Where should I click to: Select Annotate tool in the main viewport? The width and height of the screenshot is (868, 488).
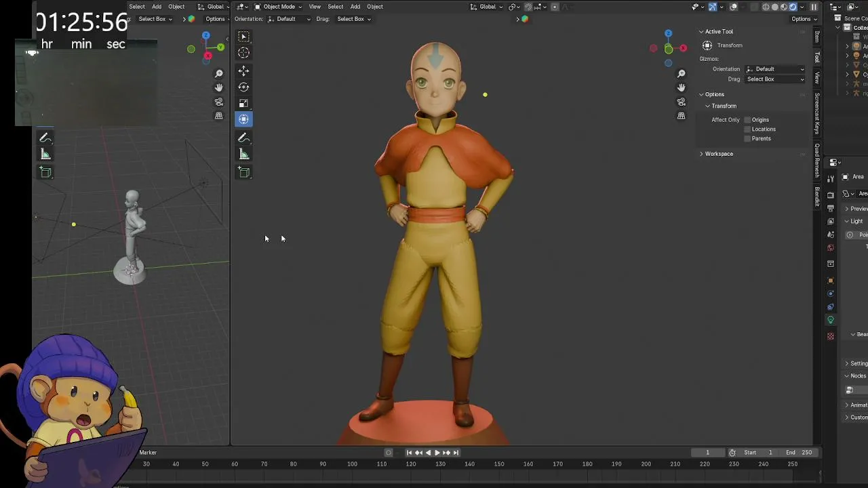pos(243,138)
